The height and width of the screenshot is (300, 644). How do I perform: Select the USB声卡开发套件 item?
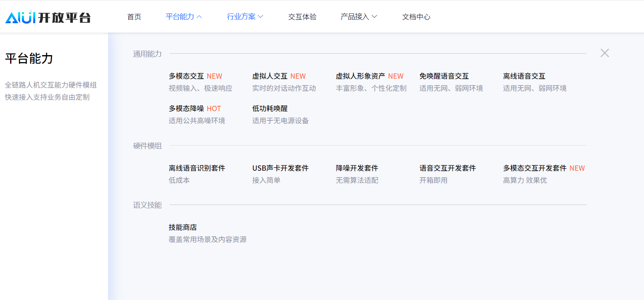point(280,168)
